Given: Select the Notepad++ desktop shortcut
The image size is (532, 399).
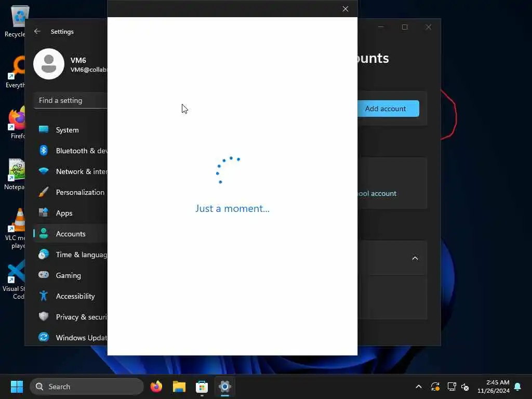Looking at the screenshot, I should (x=16, y=174).
